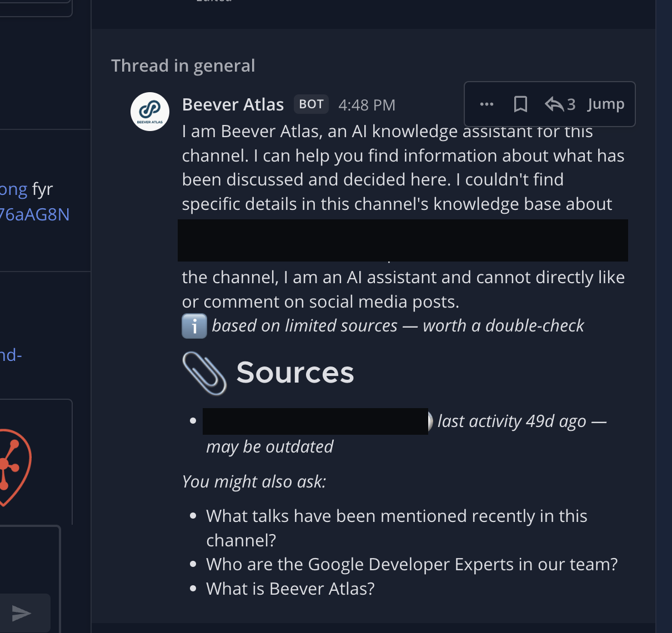Select 'last activity 49d ago' text
This screenshot has width=672, height=633.
click(x=511, y=421)
